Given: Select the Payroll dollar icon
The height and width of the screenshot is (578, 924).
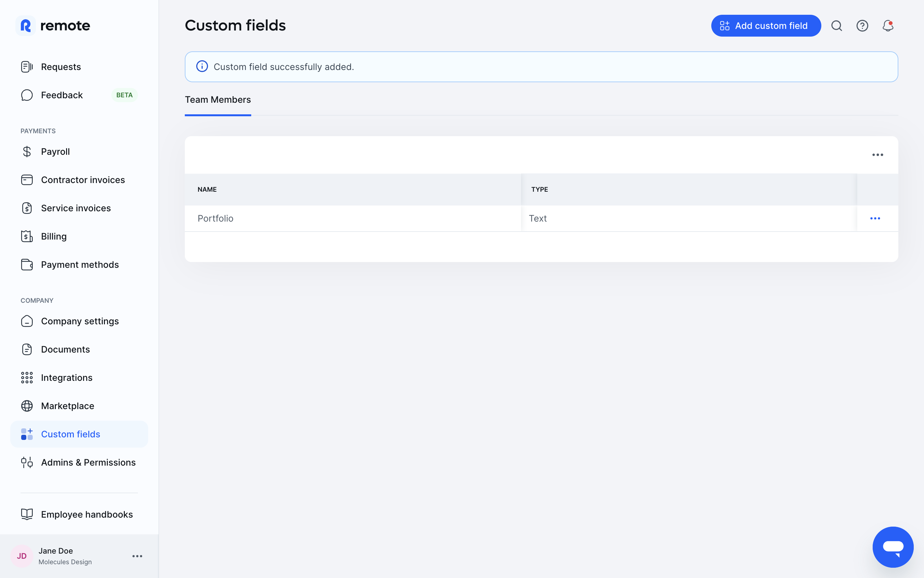Looking at the screenshot, I should tap(27, 152).
